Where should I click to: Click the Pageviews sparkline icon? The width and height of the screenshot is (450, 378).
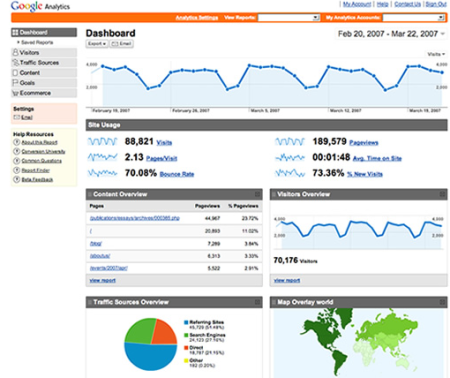[290, 142]
